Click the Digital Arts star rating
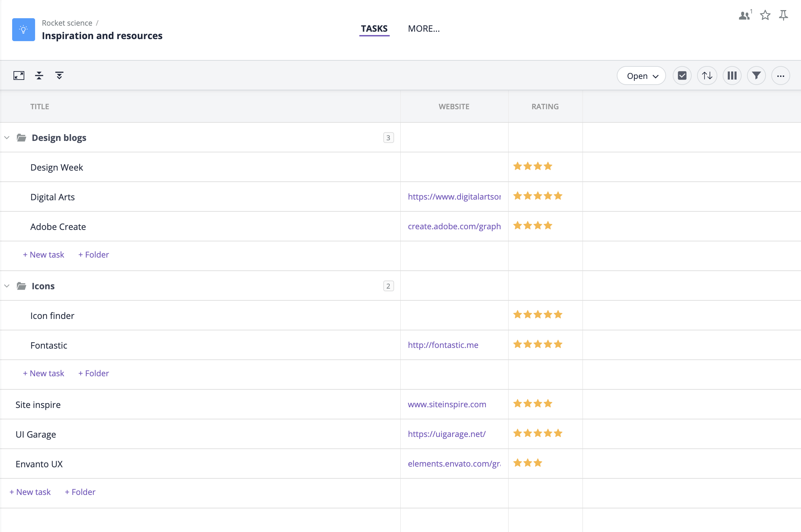Viewport: 801px width, 532px height. (x=538, y=196)
